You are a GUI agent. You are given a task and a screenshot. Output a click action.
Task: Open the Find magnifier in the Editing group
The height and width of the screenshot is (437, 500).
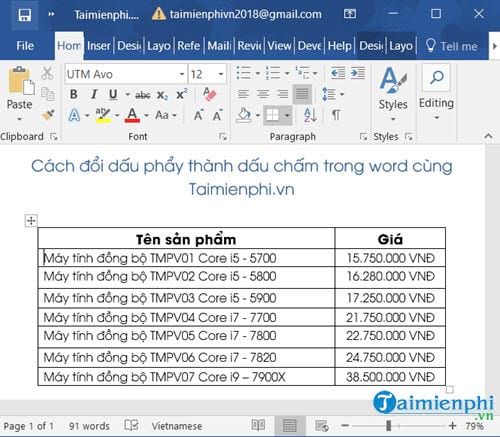[x=436, y=77]
